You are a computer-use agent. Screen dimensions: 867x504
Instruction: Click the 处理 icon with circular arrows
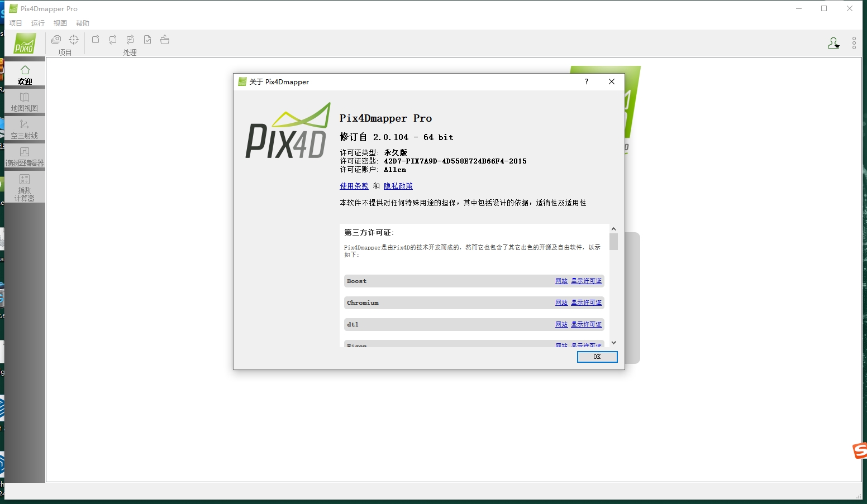click(x=113, y=40)
